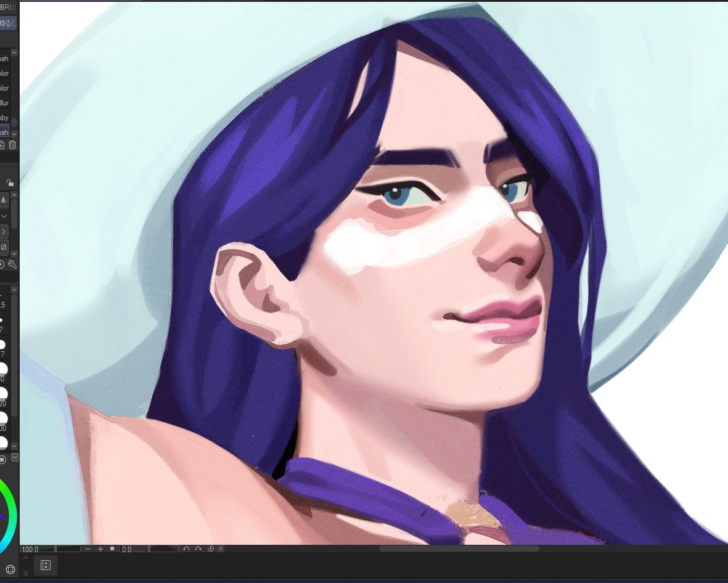The image size is (728, 583).
Task: Zoom out with the minus button
Action: pos(88,548)
